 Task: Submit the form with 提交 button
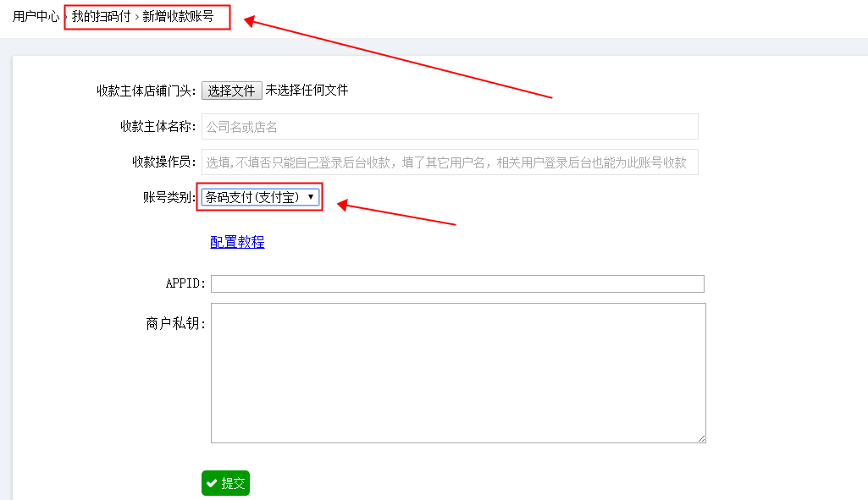tap(225, 483)
